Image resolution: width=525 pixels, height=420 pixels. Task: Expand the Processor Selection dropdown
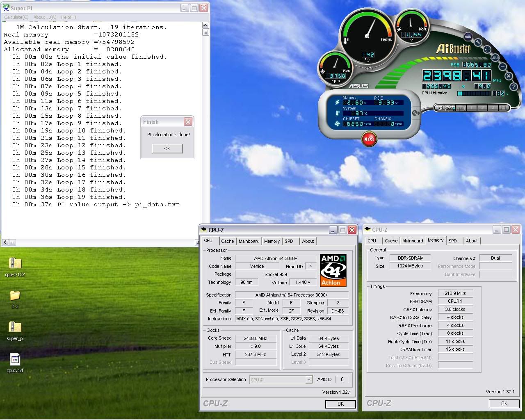pyautogui.click(x=309, y=380)
